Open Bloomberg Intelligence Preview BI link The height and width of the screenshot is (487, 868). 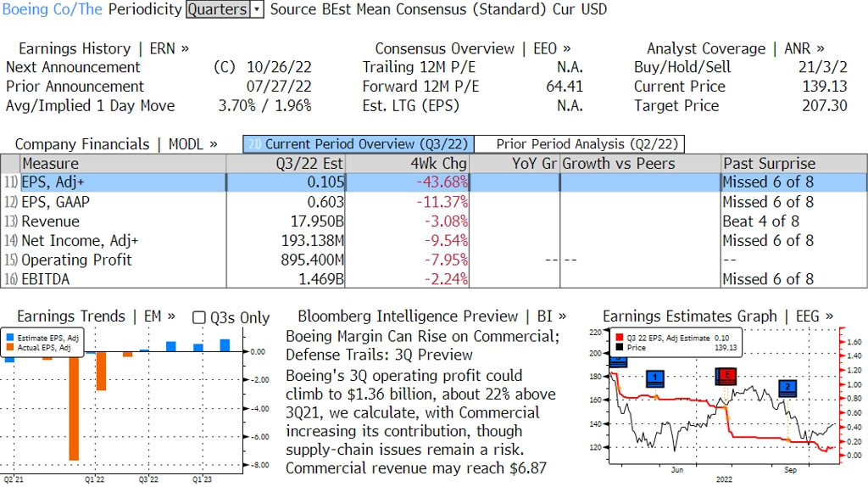[431, 316]
